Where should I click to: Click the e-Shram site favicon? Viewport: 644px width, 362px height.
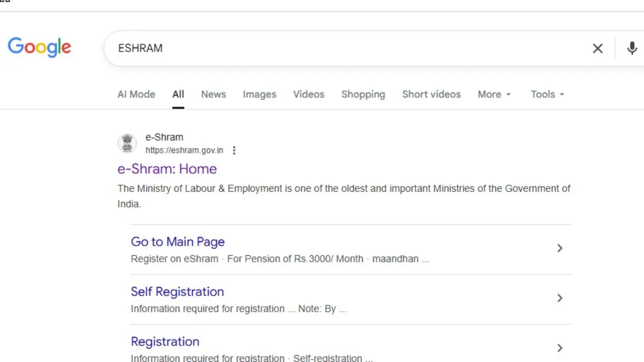127,143
